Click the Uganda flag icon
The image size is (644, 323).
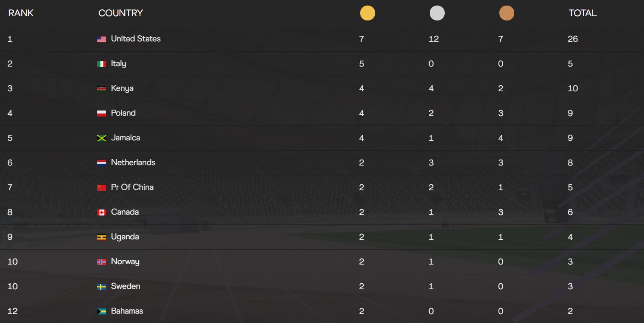point(102,237)
